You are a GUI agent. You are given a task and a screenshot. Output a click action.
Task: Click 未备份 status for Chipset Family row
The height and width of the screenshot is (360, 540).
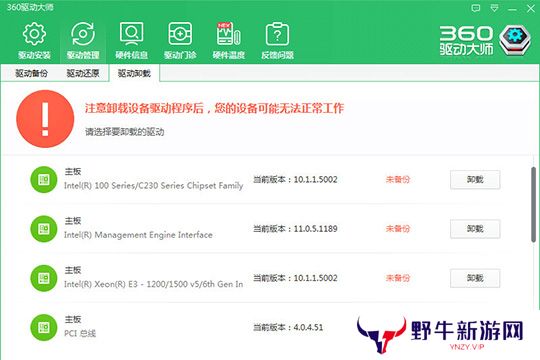coord(398,179)
